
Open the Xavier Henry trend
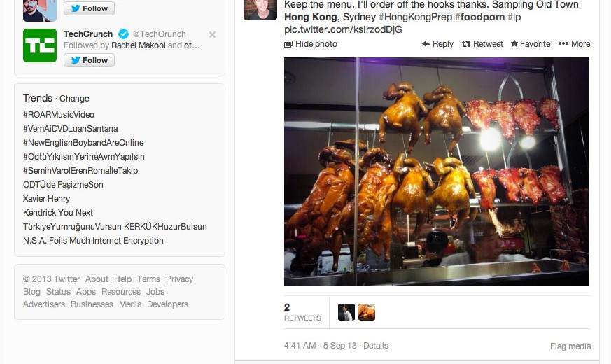tap(46, 199)
